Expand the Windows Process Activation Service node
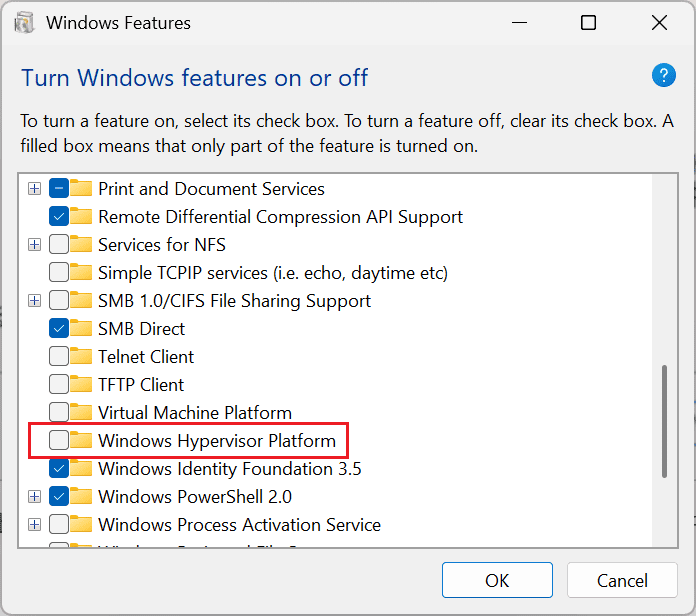696x616 pixels. pos(34,525)
